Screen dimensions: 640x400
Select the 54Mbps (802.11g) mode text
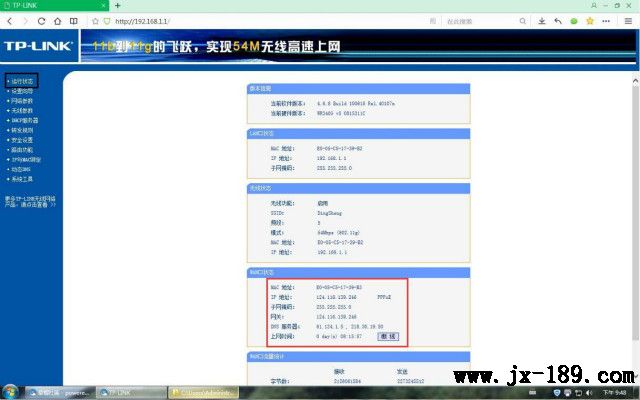point(338,233)
